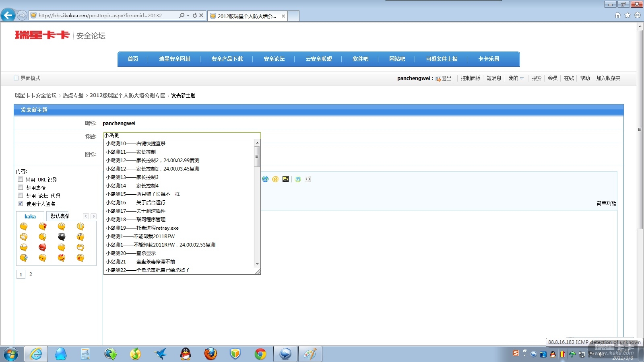Refresh the page with the reload icon
The height and width of the screenshot is (362, 644).
[x=195, y=15]
